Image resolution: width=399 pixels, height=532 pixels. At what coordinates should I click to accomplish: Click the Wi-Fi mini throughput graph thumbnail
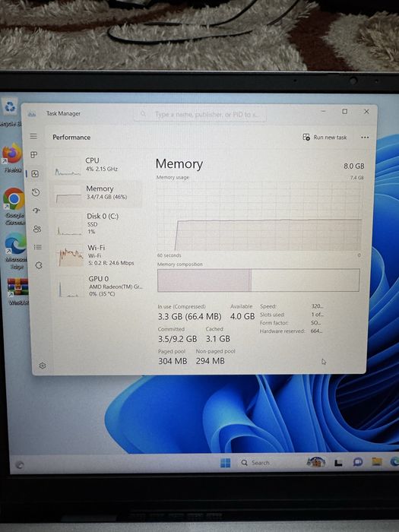71,256
